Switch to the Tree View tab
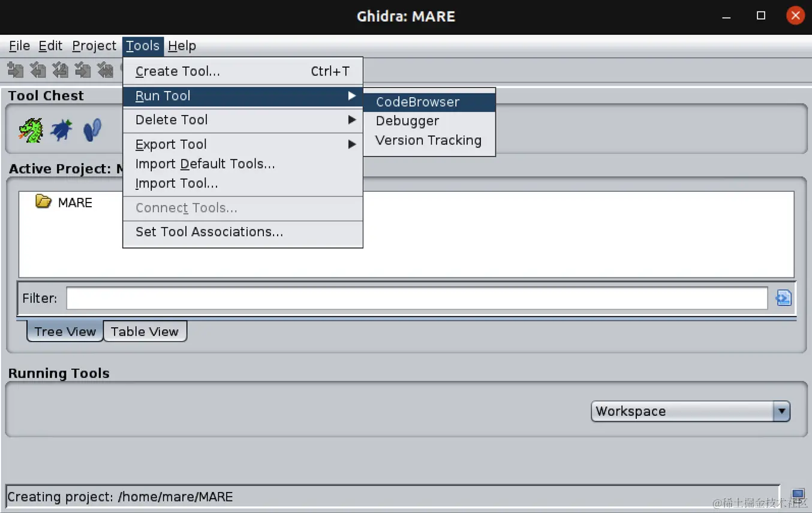Screen dimensions: 812x513 click(x=65, y=331)
